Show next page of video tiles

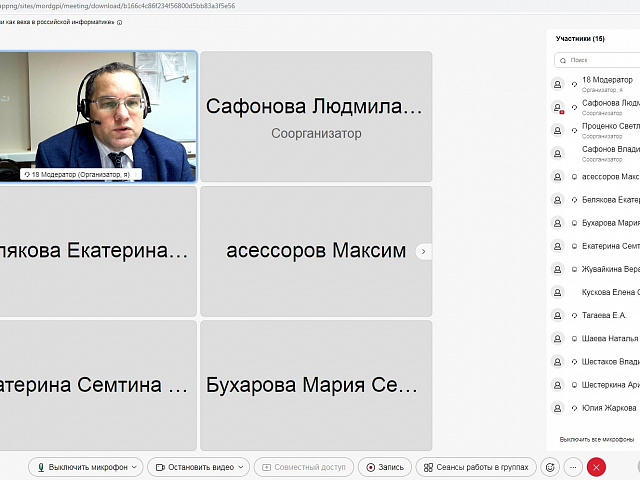point(423,252)
